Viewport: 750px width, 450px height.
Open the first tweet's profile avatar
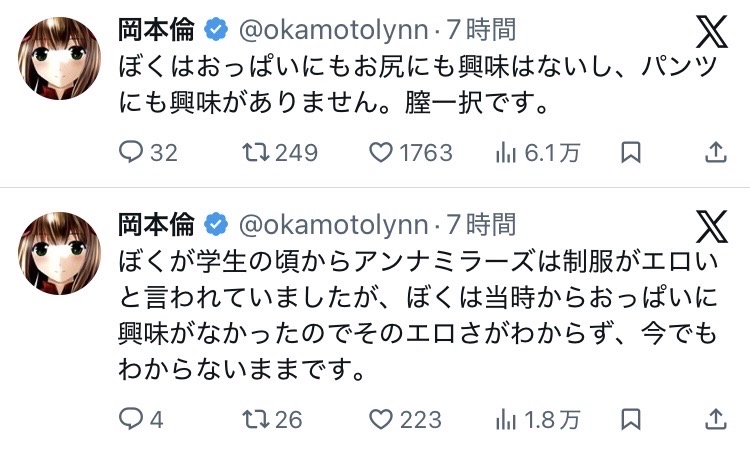(x=60, y=58)
